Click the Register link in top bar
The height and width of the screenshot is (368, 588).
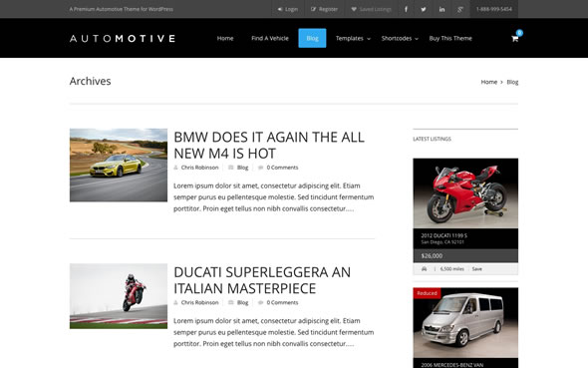pyautogui.click(x=324, y=9)
